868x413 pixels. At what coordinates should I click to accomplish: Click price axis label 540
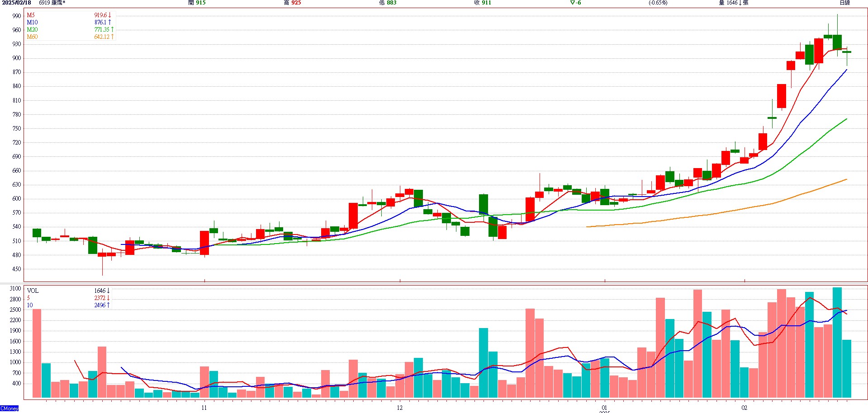(17, 227)
